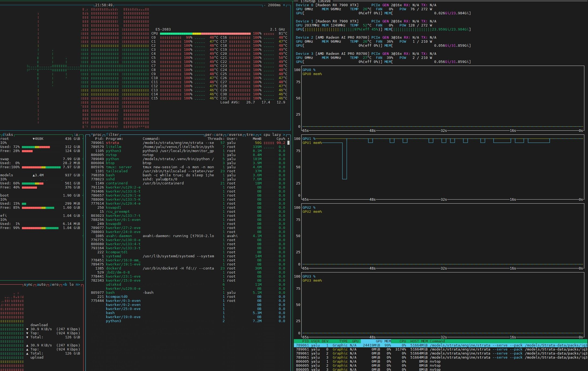Toggle reverse sorting in process list

click(234, 134)
